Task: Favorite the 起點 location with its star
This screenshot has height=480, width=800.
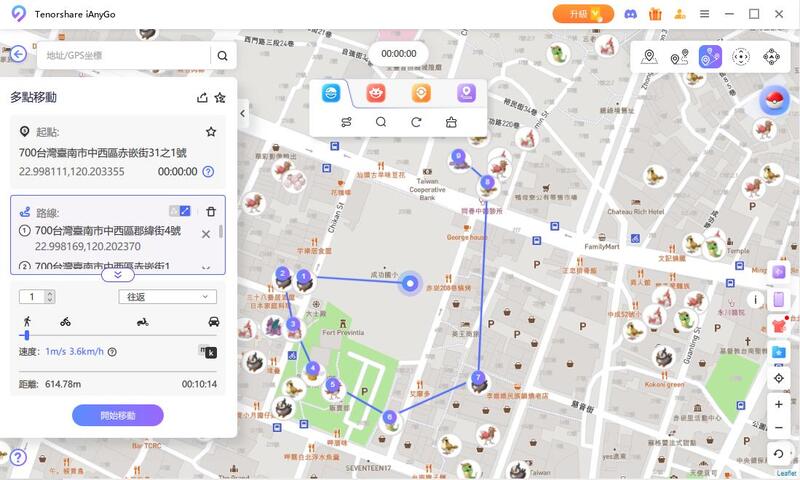Action: point(211,132)
